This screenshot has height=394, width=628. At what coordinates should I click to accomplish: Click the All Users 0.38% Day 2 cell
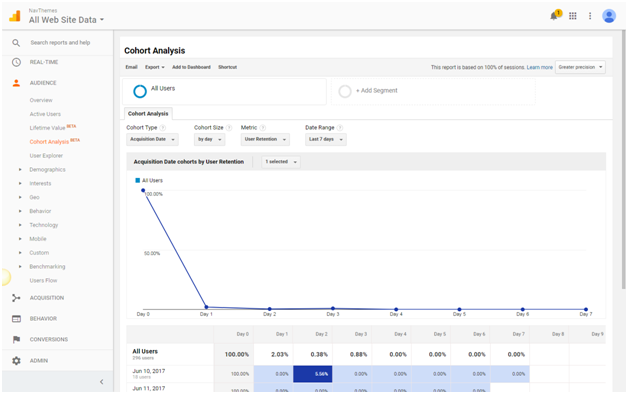point(313,354)
